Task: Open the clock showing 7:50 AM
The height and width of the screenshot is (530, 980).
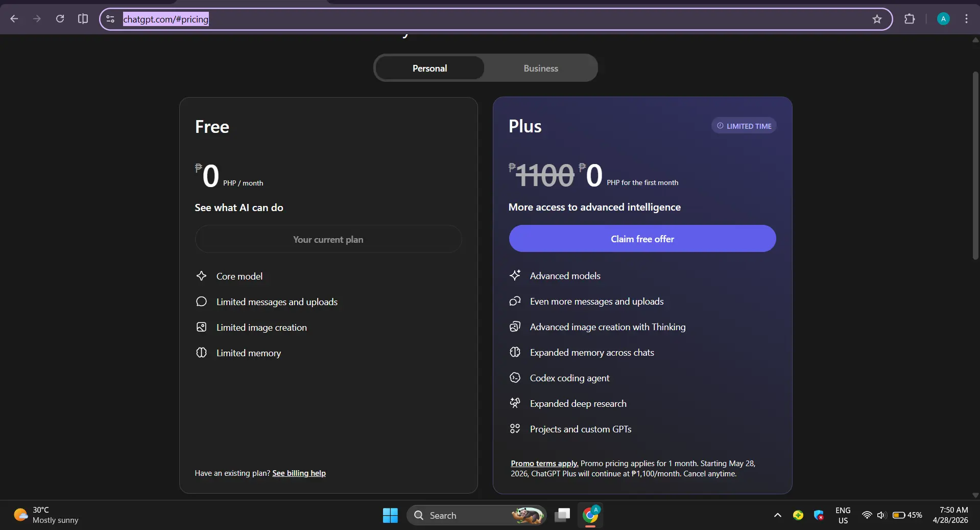Action: [950, 515]
